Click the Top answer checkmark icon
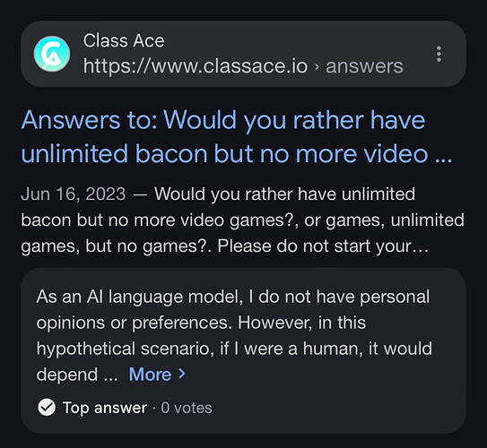This screenshot has width=487, height=448. tap(47, 408)
